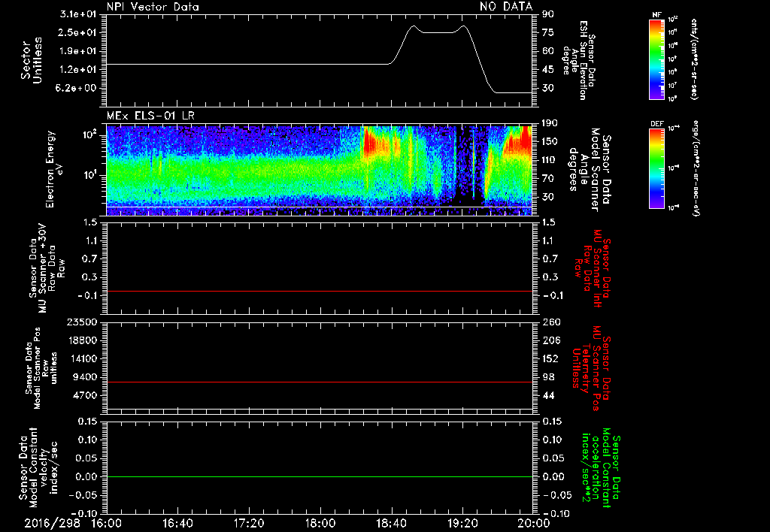Click the 20:00 time axis tick
The image size is (770, 532).
point(534,523)
